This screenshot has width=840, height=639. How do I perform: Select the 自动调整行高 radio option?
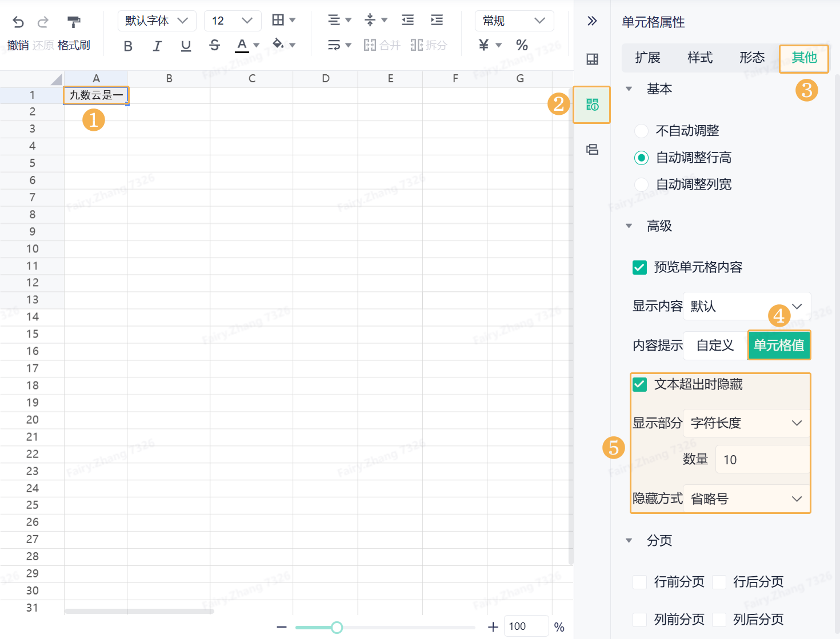click(641, 158)
